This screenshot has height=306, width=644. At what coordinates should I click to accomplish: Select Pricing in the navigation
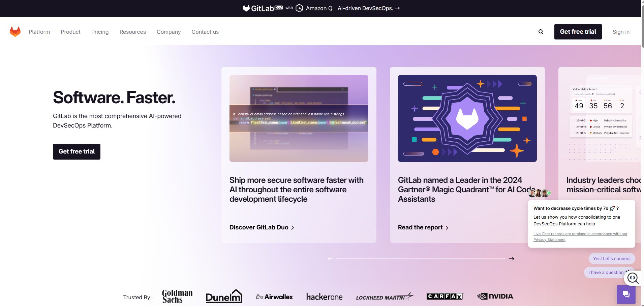point(100,31)
